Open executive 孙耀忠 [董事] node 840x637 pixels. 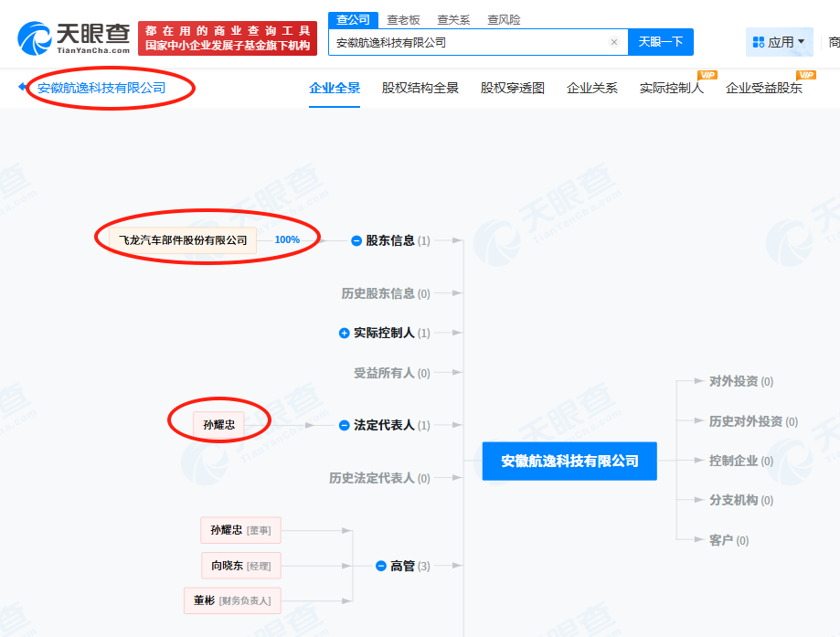[240, 530]
